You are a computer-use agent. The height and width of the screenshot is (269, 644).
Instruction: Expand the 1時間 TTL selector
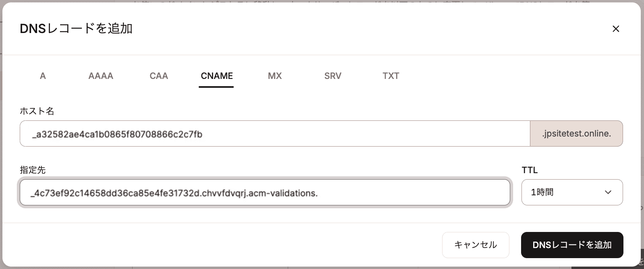tap(572, 192)
